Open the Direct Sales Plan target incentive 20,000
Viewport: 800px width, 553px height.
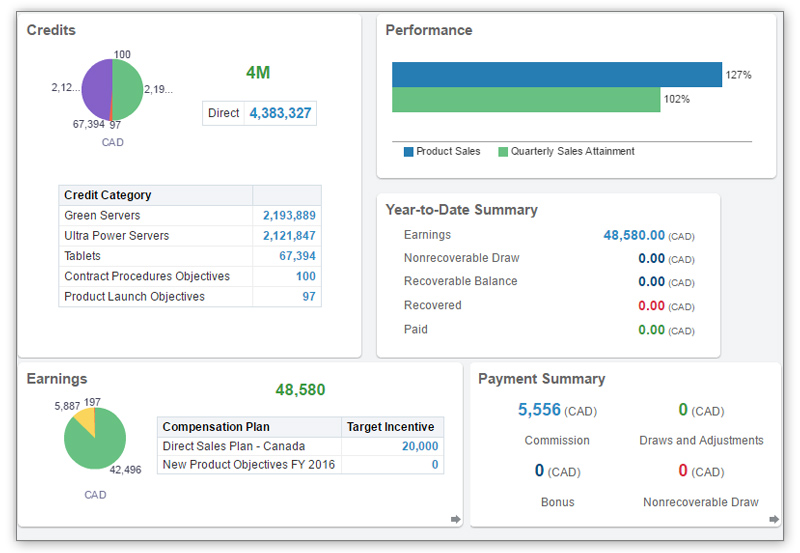coord(420,447)
